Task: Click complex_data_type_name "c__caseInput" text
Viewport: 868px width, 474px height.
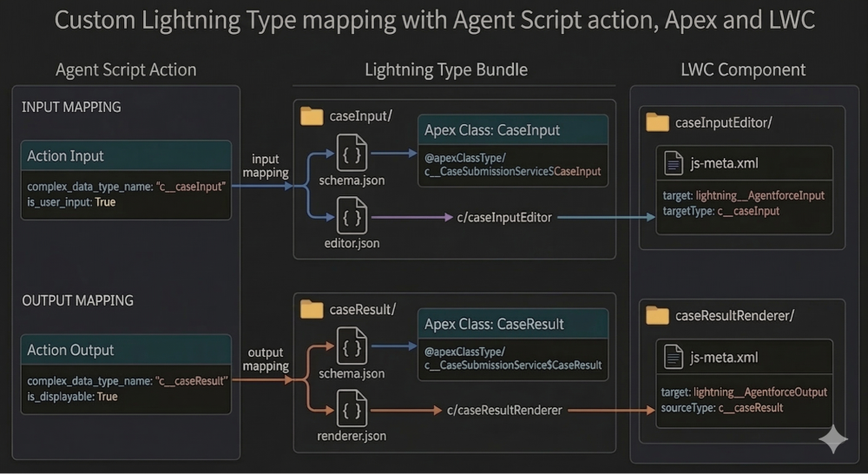Action: 126,187
